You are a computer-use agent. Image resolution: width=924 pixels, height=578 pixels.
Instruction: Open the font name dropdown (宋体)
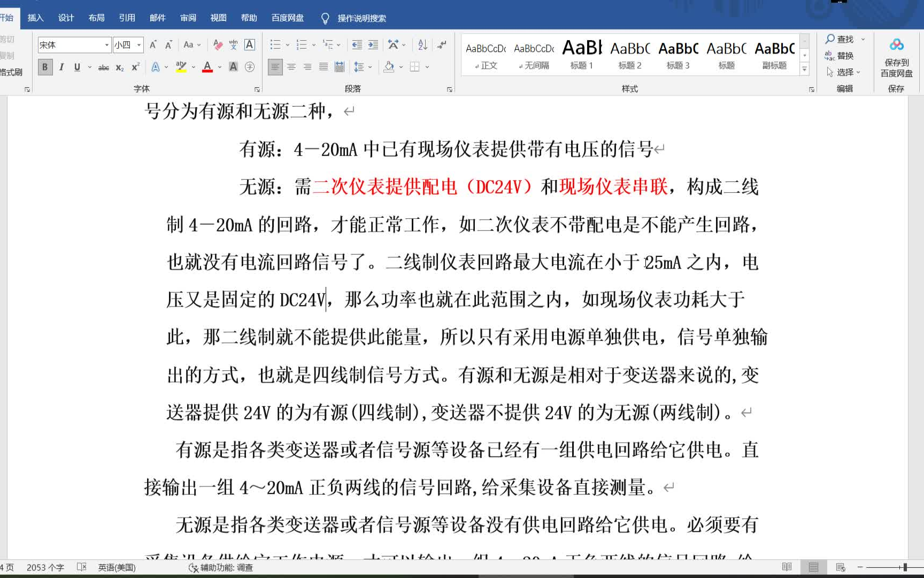[106, 45]
